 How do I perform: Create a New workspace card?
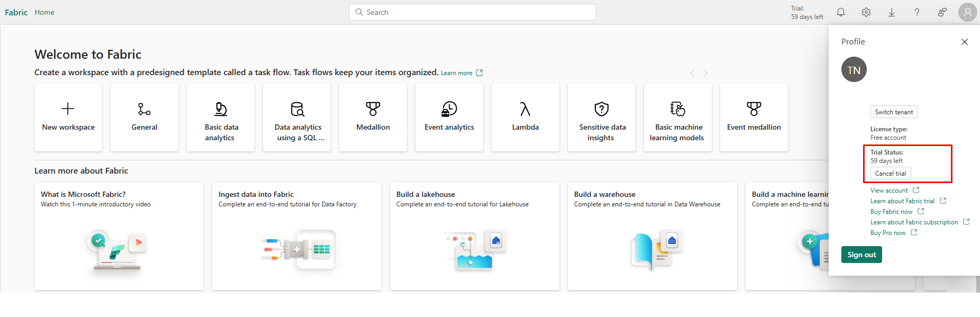68,117
